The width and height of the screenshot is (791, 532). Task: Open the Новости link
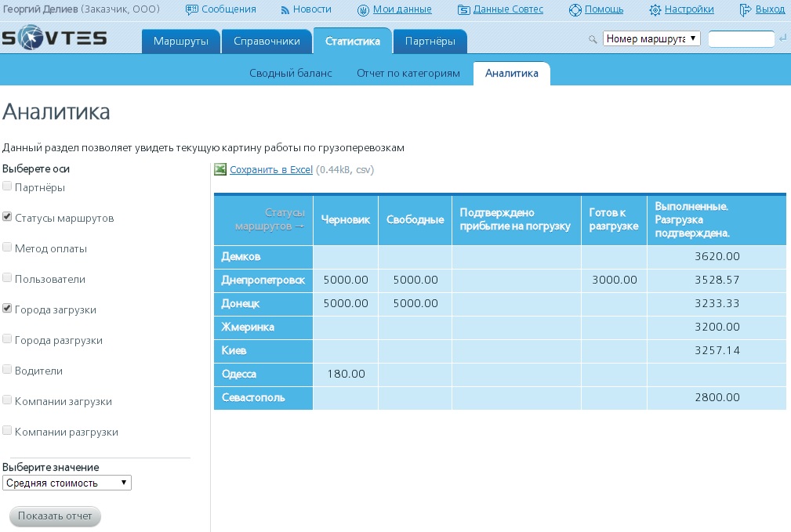coord(312,9)
